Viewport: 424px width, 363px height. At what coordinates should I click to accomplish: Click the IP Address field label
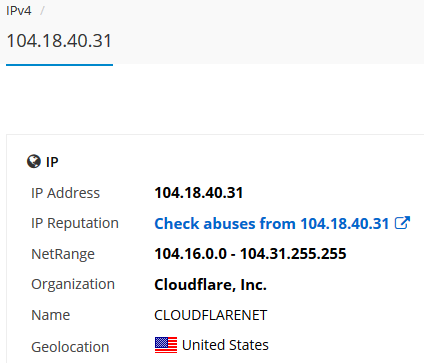coord(65,193)
